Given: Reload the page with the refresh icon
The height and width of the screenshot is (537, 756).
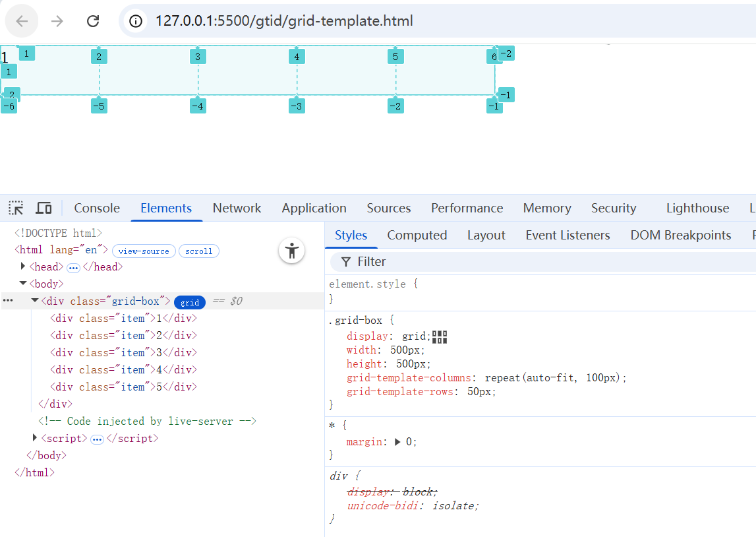Looking at the screenshot, I should click(93, 20).
